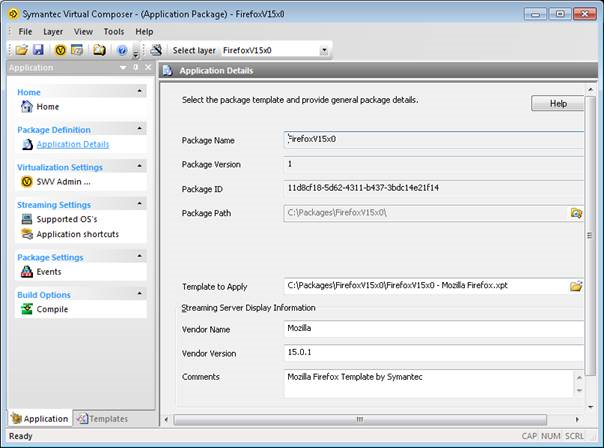
Task: Open the Tools menu
Action: (114, 32)
